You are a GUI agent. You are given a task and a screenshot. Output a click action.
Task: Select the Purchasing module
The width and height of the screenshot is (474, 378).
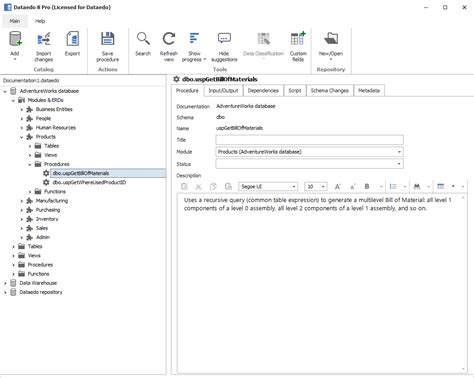pos(48,210)
